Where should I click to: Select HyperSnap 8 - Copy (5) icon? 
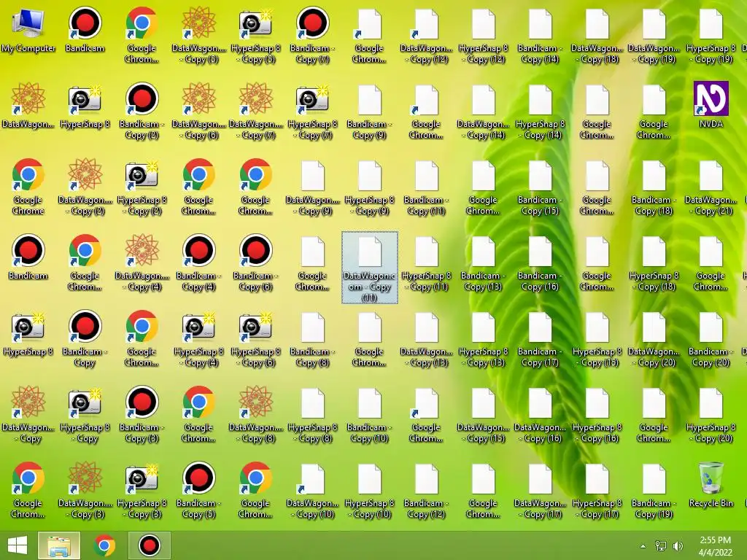(255, 35)
